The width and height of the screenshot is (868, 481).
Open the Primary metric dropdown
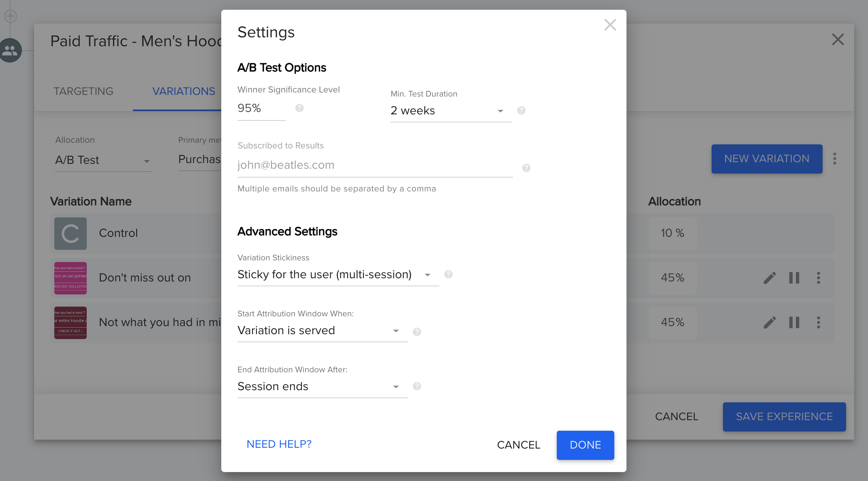(200, 160)
